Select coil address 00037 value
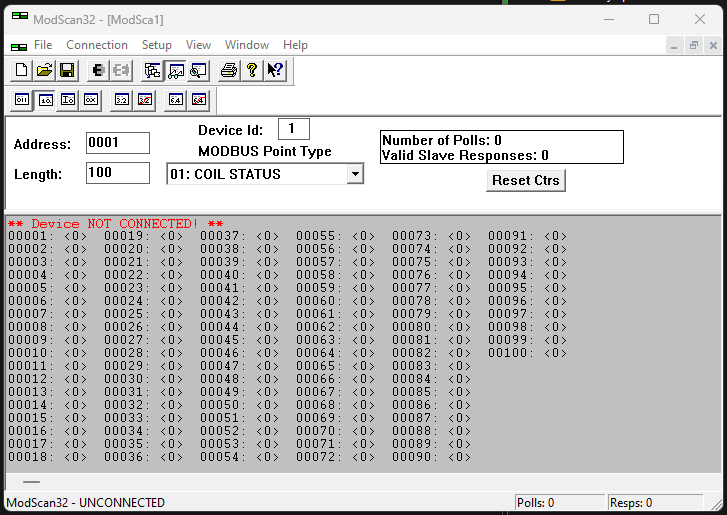Screen dimensions: 727x515 click(267, 236)
